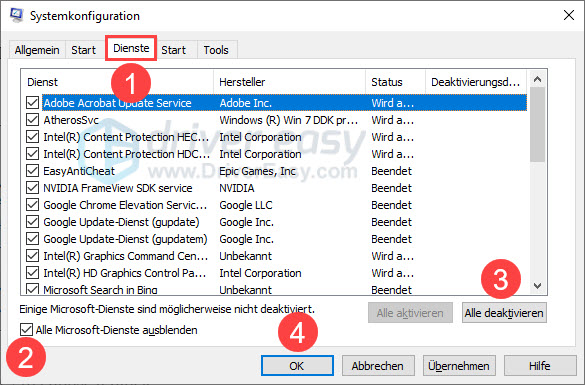This screenshot has height=385, width=585.
Task: Select the AtherosSvc service name
Action: click(x=71, y=120)
